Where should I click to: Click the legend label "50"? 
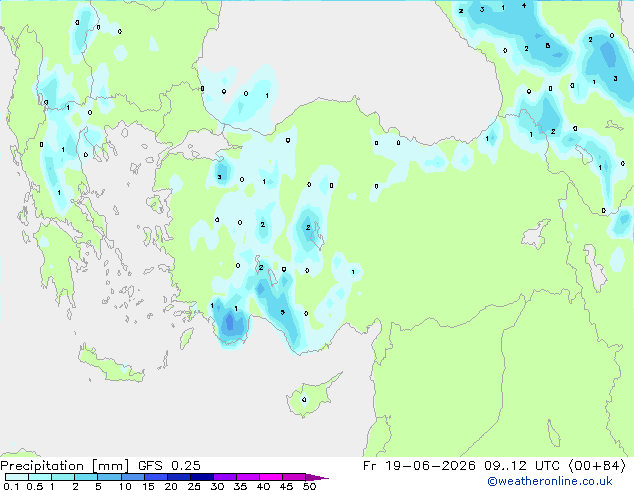[310, 486]
